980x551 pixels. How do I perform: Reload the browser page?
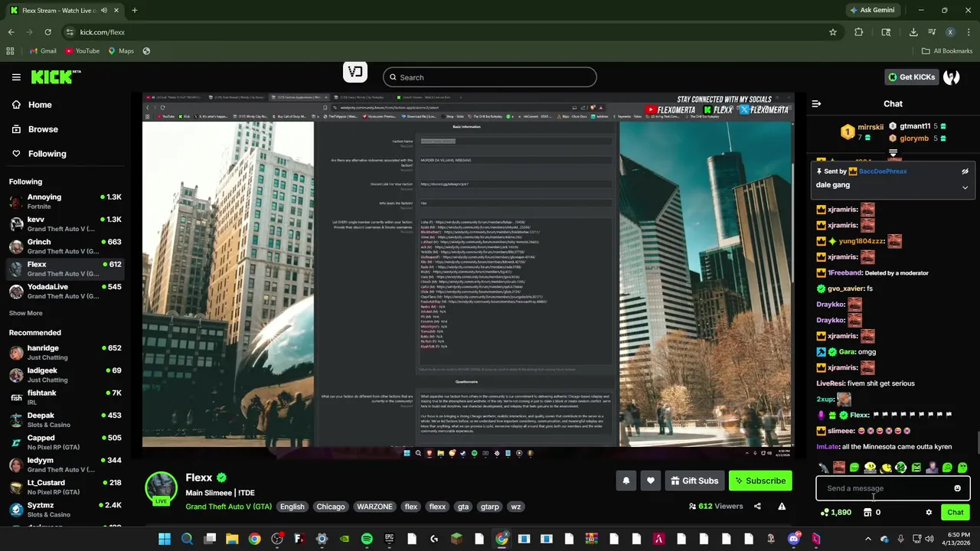[47, 32]
